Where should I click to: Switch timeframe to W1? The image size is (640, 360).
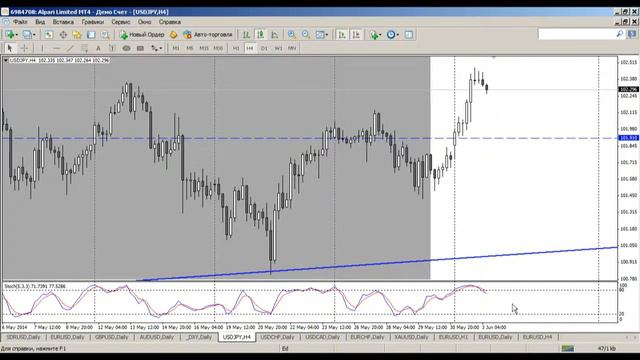pyautogui.click(x=278, y=48)
